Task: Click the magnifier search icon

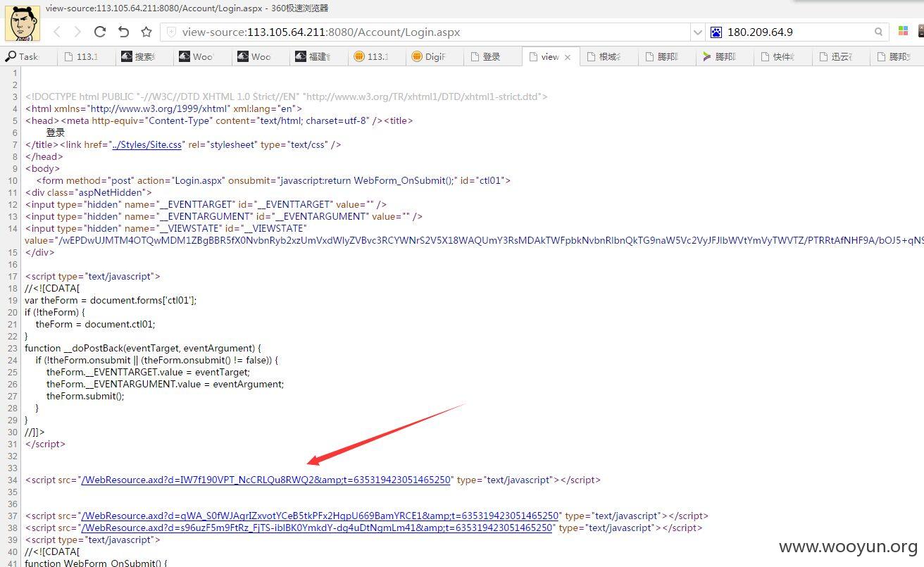Action: point(879,32)
